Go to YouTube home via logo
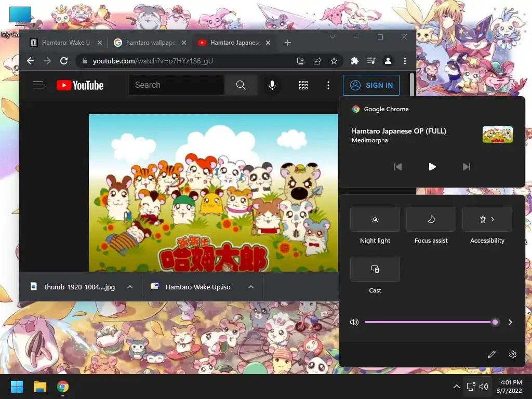This screenshot has width=532, height=399. tap(79, 85)
